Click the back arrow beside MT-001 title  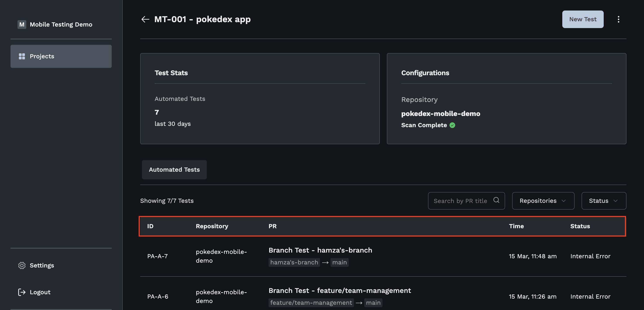click(145, 19)
